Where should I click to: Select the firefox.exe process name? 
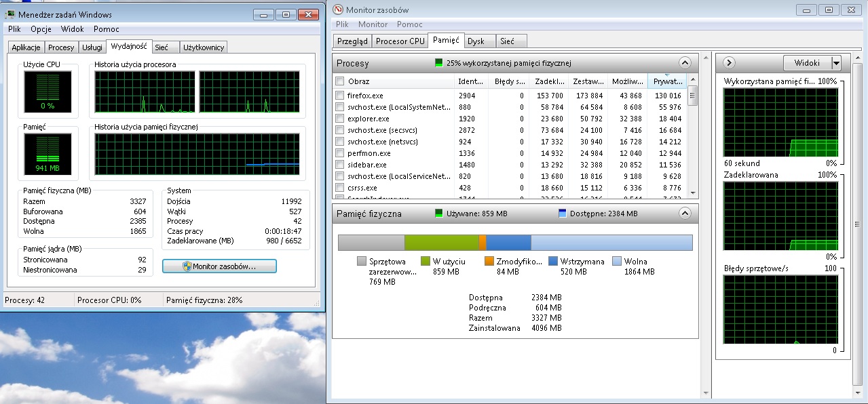[365, 96]
